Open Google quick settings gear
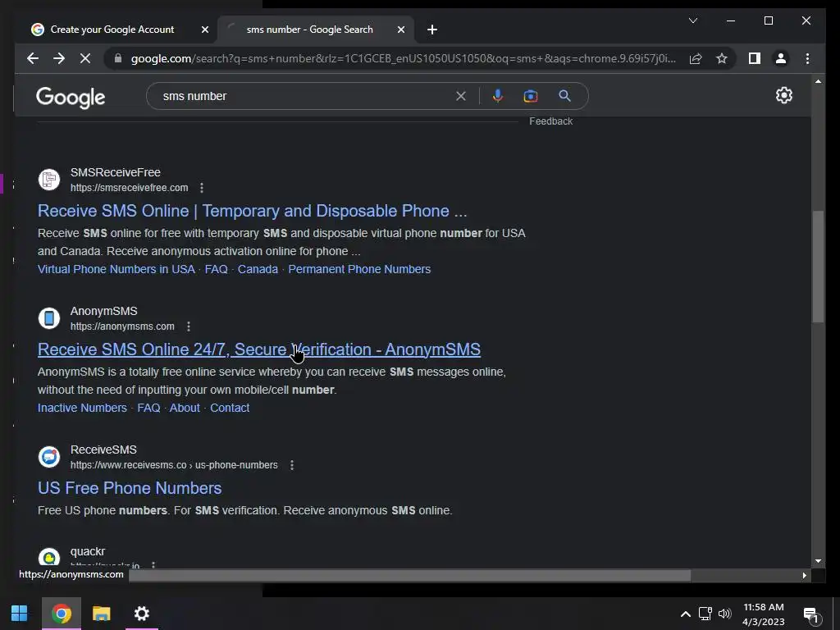The width and height of the screenshot is (840, 630). tap(783, 95)
